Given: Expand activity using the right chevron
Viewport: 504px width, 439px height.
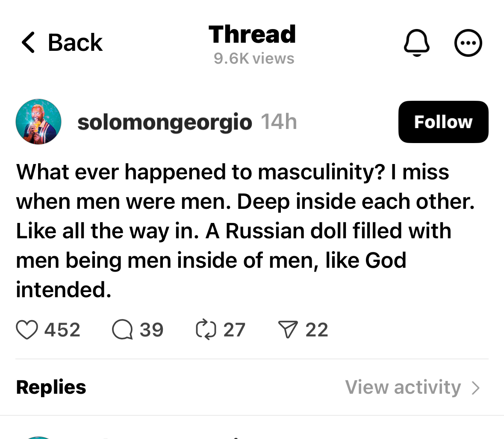Looking at the screenshot, I should pyautogui.click(x=475, y=388).
